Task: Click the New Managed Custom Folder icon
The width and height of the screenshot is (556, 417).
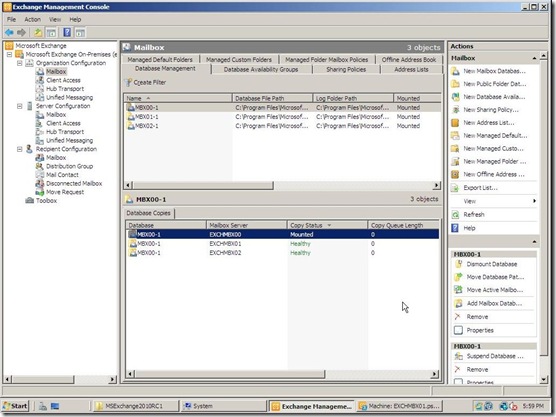Action: (455, 149)
